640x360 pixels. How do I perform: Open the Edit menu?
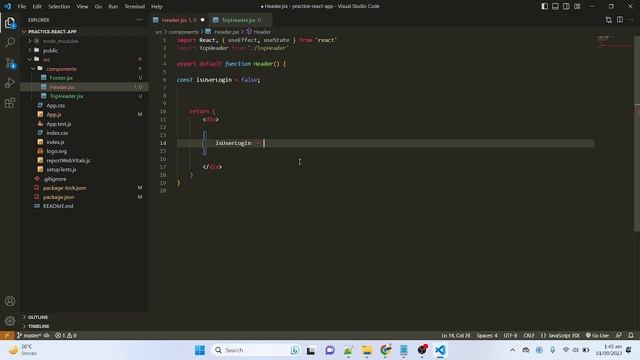coord(37,7)
